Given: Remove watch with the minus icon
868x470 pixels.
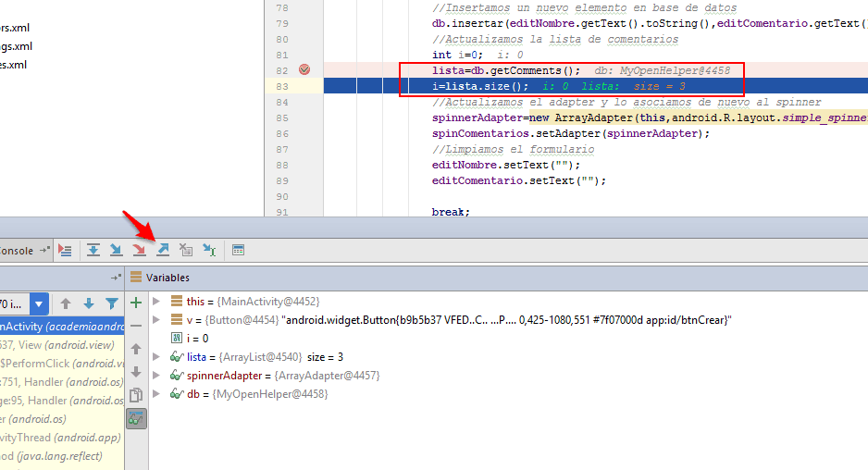Looking at the screenshot, I should click(x=136, y=326).
